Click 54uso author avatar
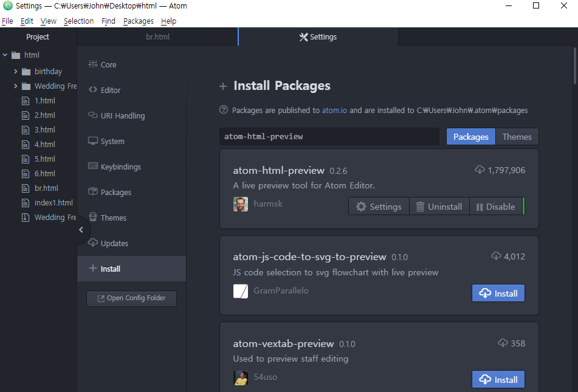Image resolution: width=578 pixels, height=392 pixels. click(241, 377)
